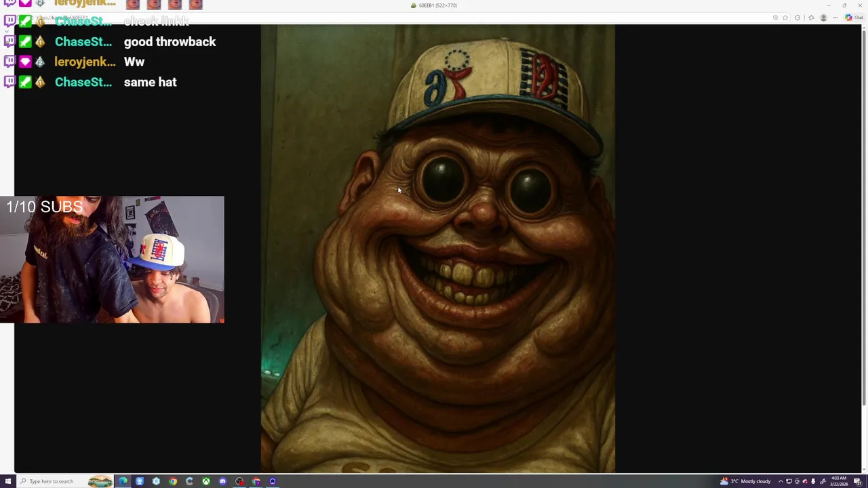Open Discord from the taskbar
The width and height of the screenshot is (868, 488).
pos(222,481)
